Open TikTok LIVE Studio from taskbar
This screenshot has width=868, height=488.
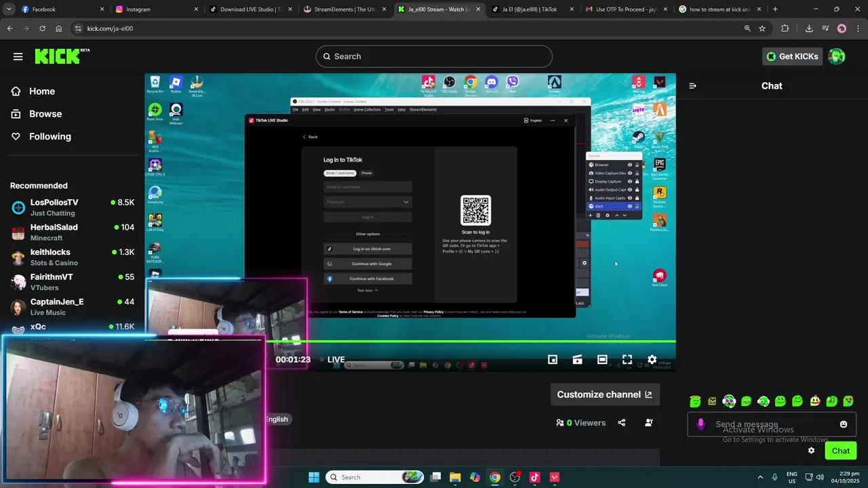point(534,477)
